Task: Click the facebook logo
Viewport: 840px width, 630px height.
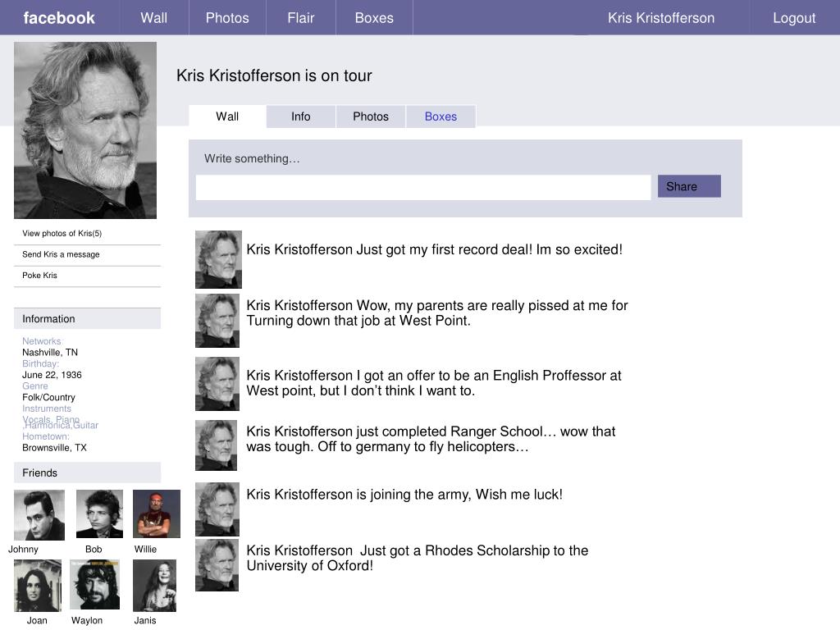Action: click(x=59, y=18)
